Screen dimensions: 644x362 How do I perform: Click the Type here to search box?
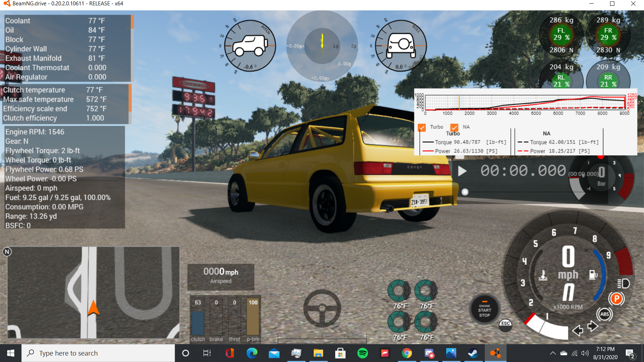coord(98,353)
